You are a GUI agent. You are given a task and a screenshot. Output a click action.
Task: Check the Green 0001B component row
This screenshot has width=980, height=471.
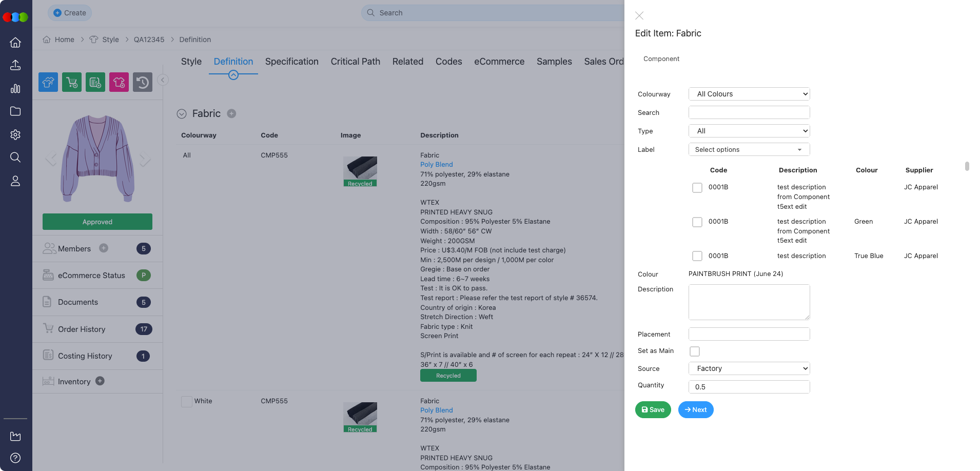(697, 222)
